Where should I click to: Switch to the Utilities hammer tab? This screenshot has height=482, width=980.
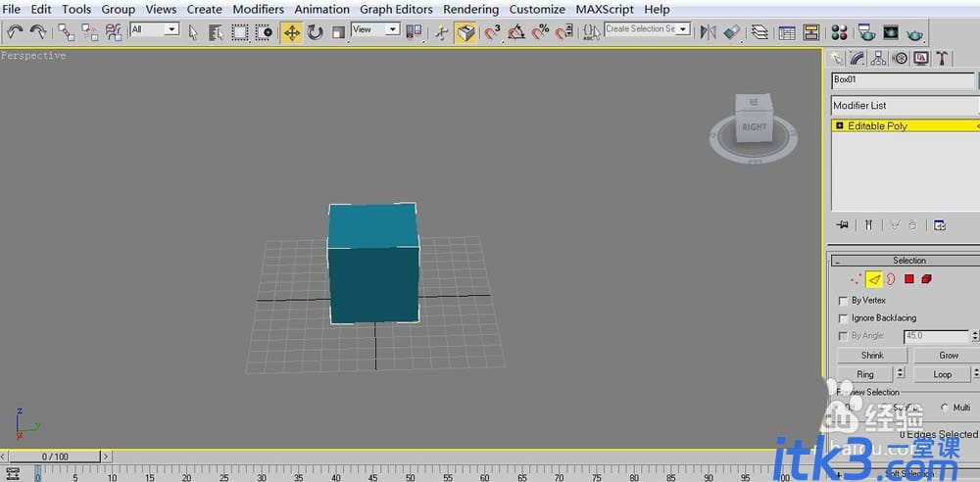pos(942,58)
